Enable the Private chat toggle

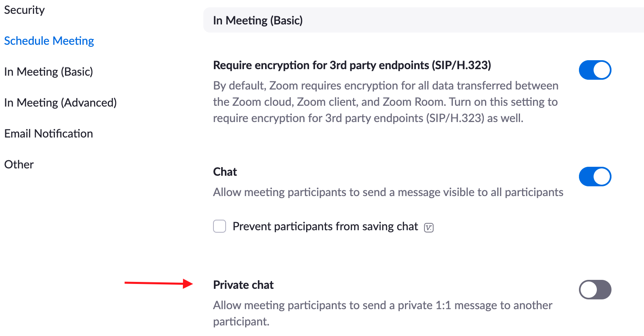click(x=595, y=290)
